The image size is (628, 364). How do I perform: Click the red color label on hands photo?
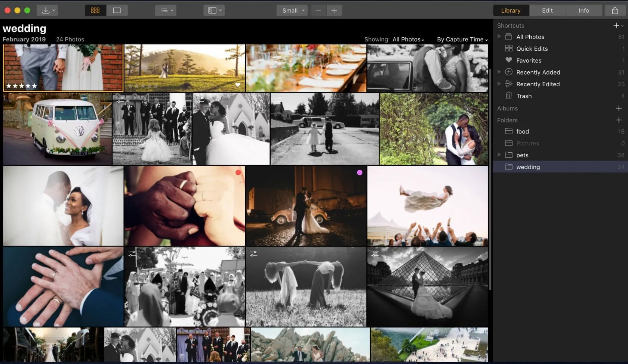click(x=238, y=172)
